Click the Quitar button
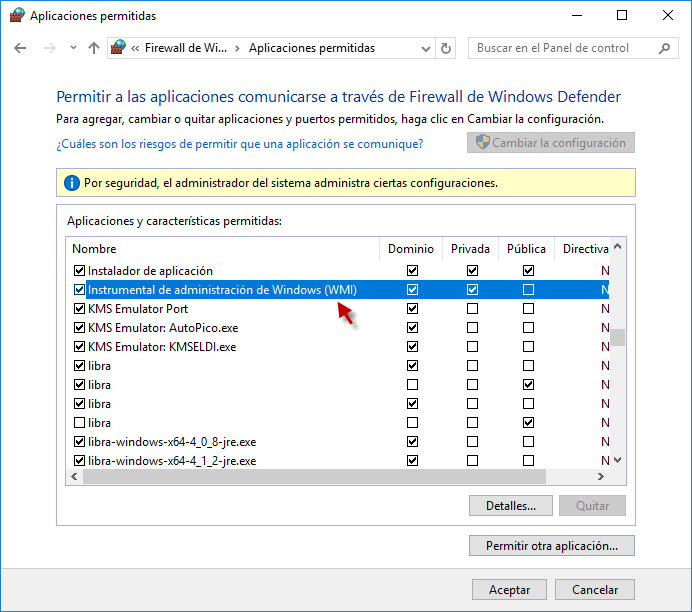692x612 pixels. pyautogui.click(x=592, y=506)
